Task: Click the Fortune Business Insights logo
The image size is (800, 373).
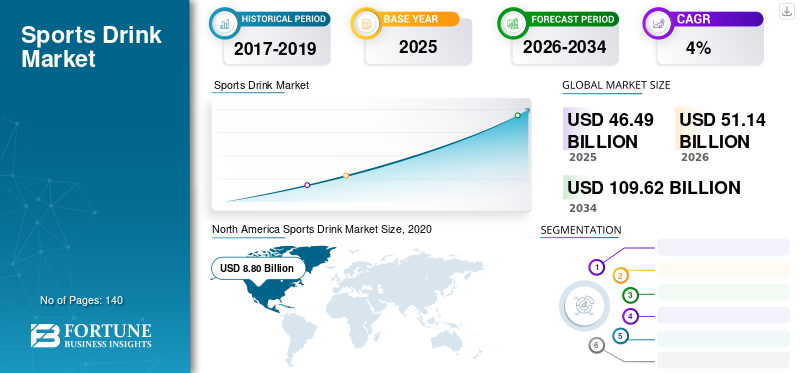Action: [x=91, y=336]
